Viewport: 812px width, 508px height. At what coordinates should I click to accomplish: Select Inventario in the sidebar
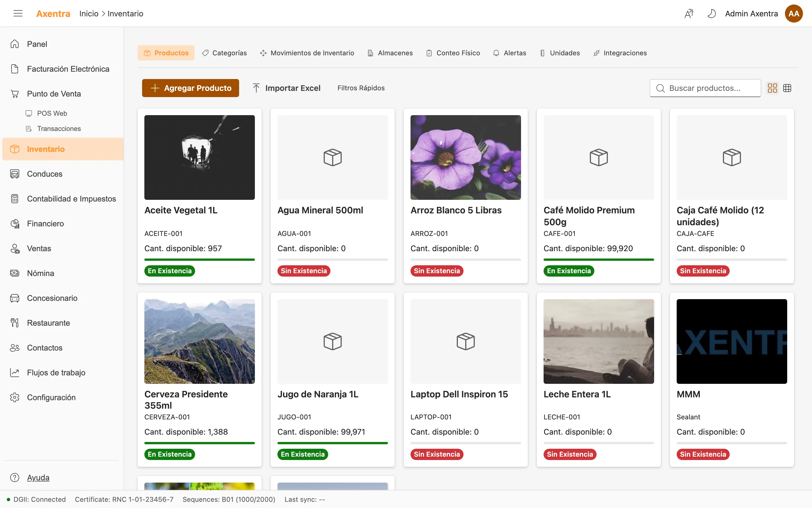63,149
